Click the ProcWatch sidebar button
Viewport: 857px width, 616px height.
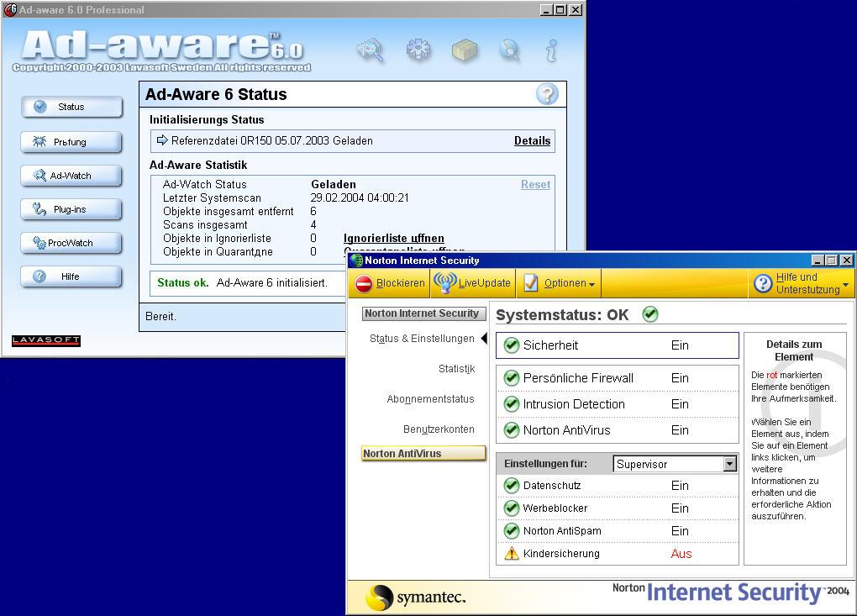(71, 243)
